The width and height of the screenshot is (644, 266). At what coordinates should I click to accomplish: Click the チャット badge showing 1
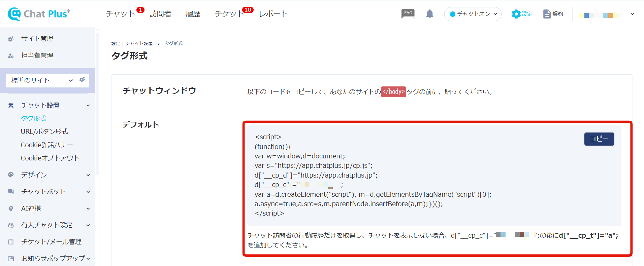pos(140,10)
